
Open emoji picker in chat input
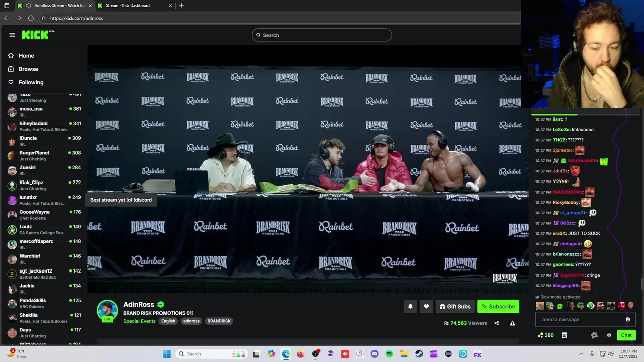[x=628, y=319]
